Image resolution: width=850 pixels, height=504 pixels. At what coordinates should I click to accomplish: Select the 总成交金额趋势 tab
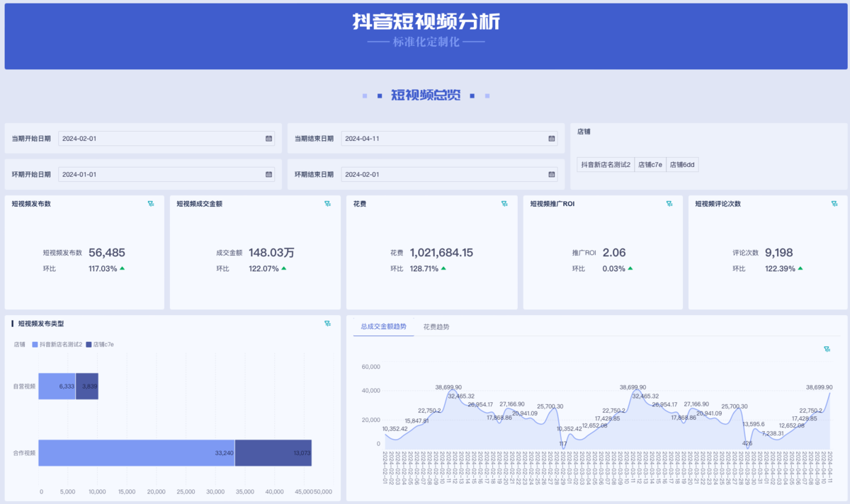pos(383,327)
